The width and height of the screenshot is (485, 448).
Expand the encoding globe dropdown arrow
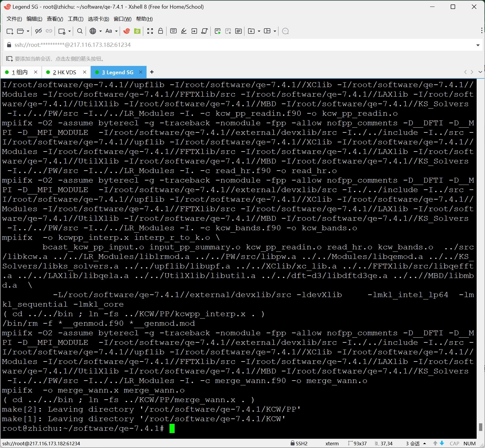101,31
